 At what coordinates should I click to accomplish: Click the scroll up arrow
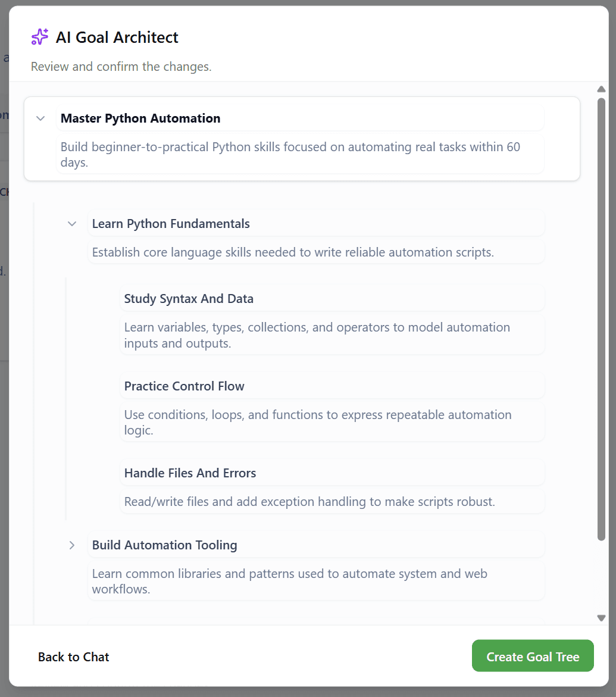pos(601,89)
